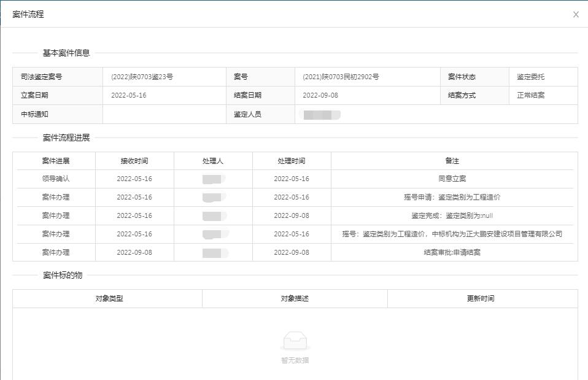The image size is (588, 380).
Task: Click the 同意立案 remark in 领导确认 row
Action: point(452,179)
